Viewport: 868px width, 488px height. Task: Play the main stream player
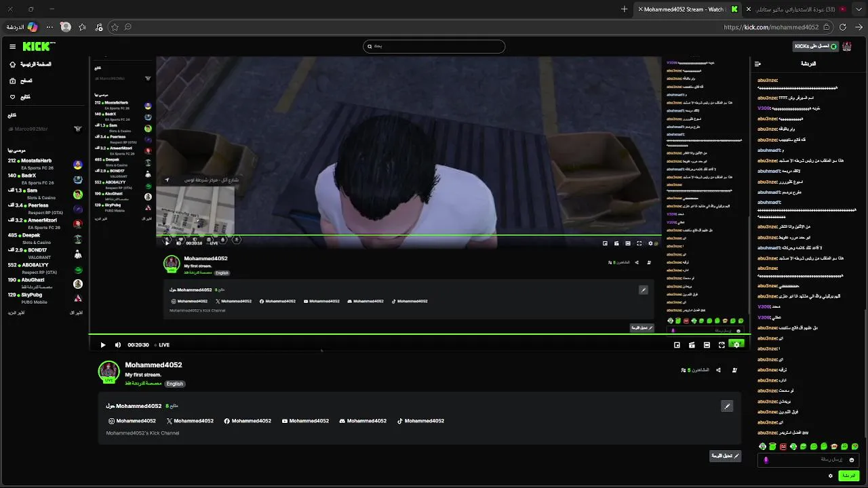102,345
